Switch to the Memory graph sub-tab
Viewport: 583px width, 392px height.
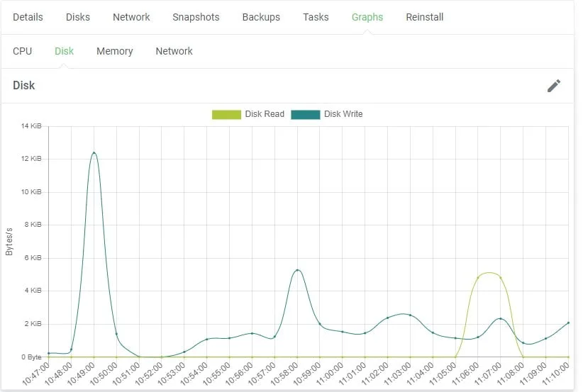[115, 51]
